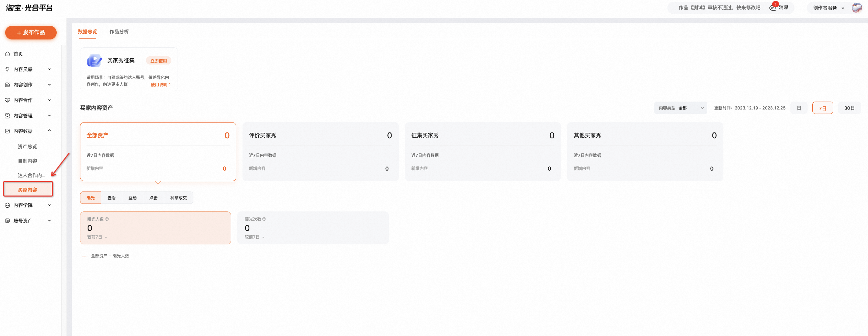Viewport: 868px width, 336px height.
Task: Open the 消息 notification bell icon
Action: coord(773,8)
